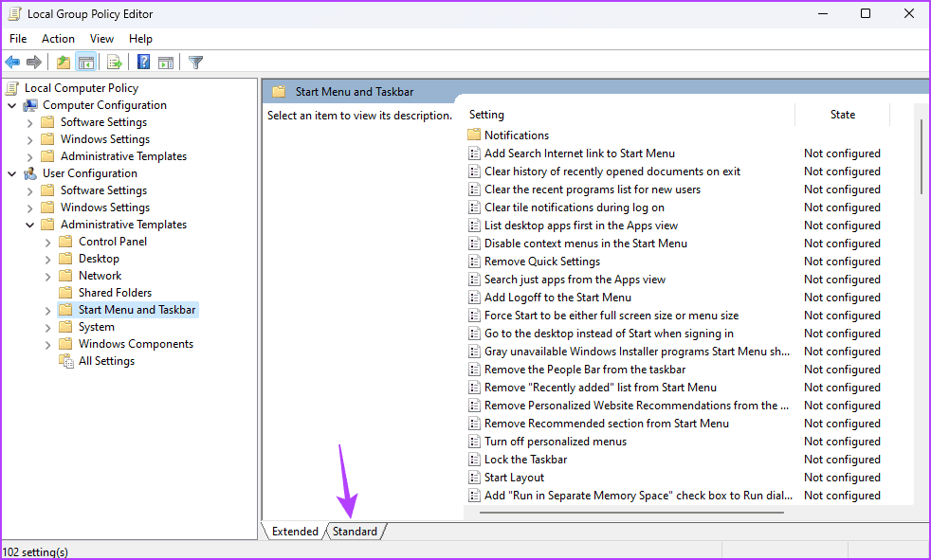Collapse the User Configuration node
The height and width of the screenshot is (560, 931).
point(12,173)
